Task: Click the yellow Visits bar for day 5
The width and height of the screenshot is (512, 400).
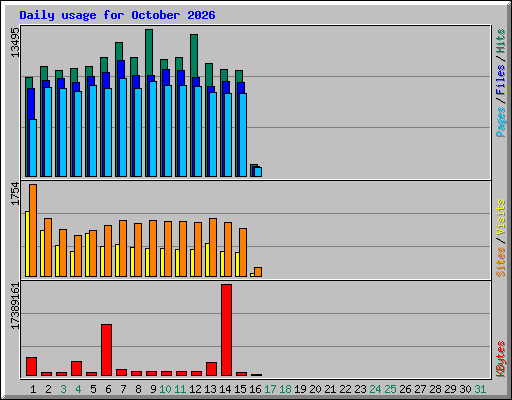Action: 87,255
